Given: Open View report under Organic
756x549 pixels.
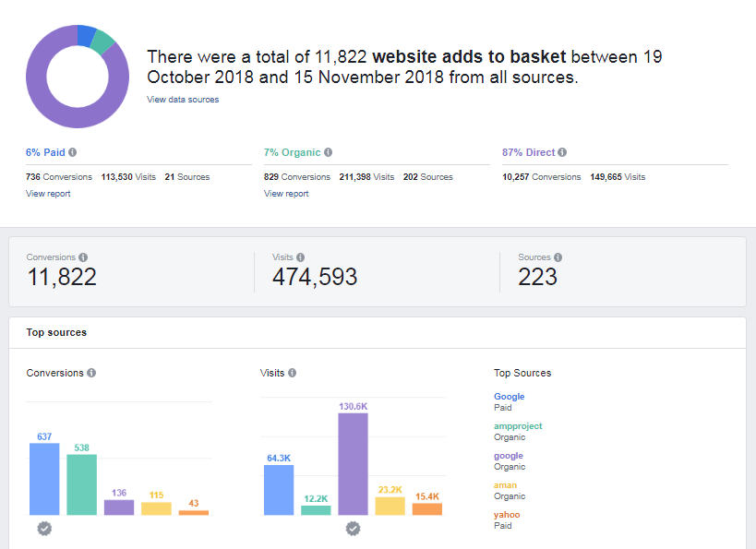Looking at the screenshot, I should pos(286,193).
